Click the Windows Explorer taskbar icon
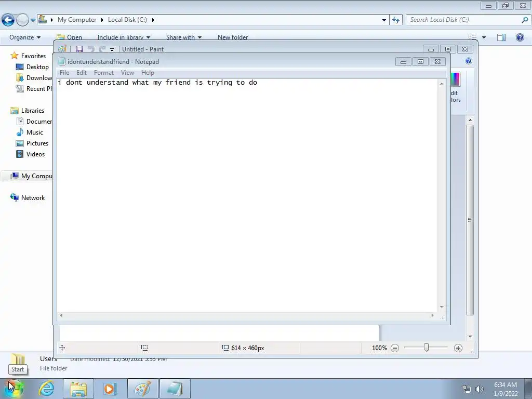Screen dimensions: 532x399 click(x=78, y=389)
